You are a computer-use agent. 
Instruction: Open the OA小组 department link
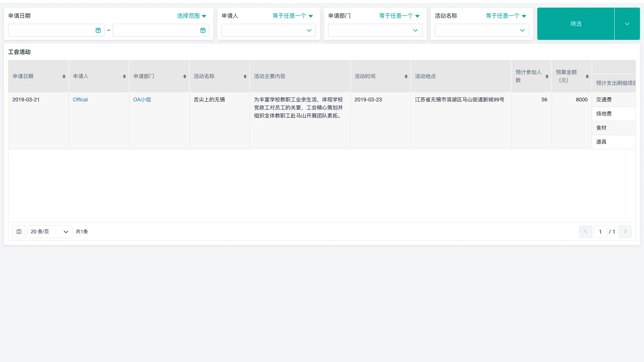coord(142,100)
